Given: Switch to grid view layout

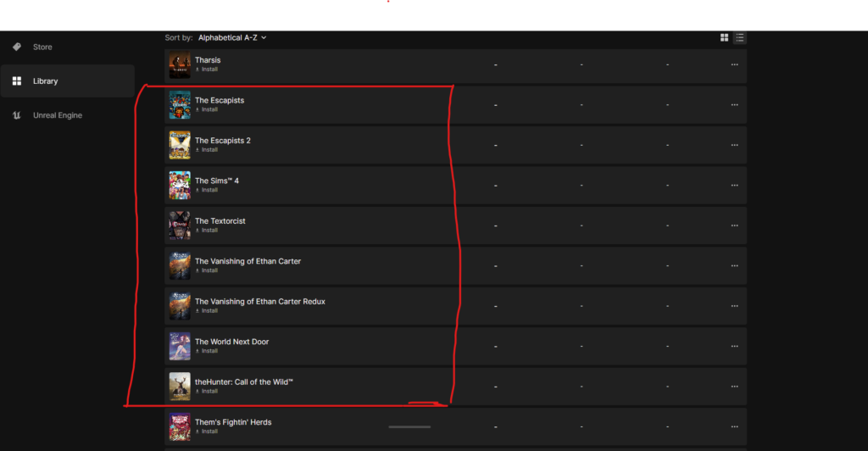Looking at the screenshot, I should coord(724,37).
